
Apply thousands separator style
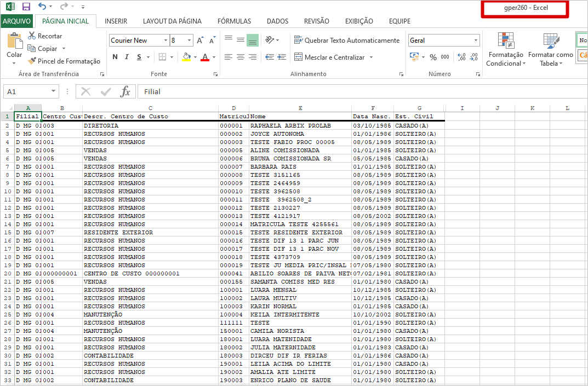click(445, 57)
